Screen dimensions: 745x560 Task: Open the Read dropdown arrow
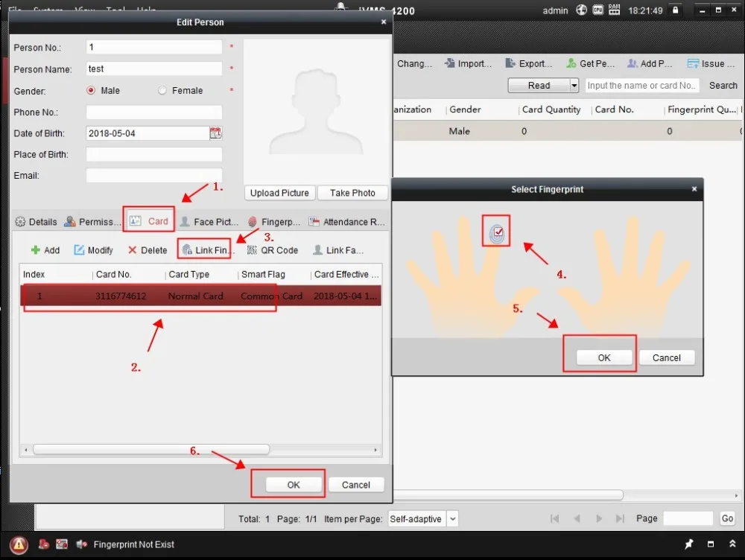click(574, 86)
